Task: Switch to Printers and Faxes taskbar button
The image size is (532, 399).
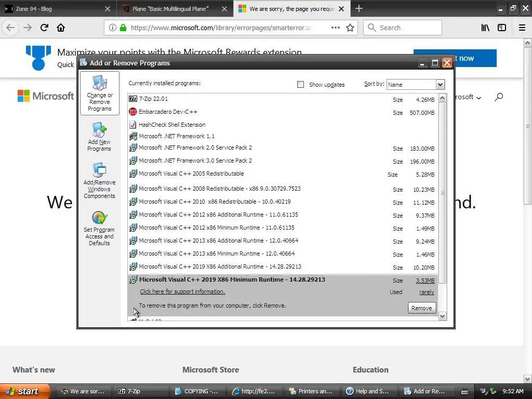Action: 312,391
